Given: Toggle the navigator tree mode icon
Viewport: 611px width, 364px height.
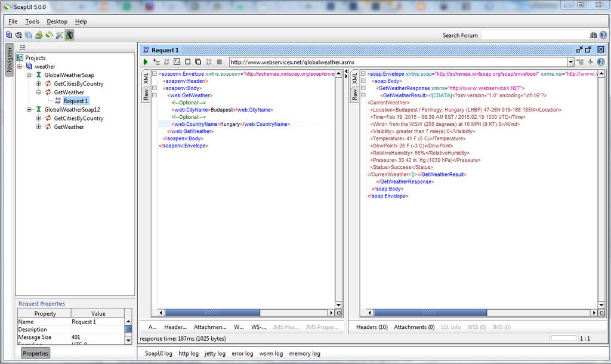Looking at the screenshot, I should (x=22, y=47).
